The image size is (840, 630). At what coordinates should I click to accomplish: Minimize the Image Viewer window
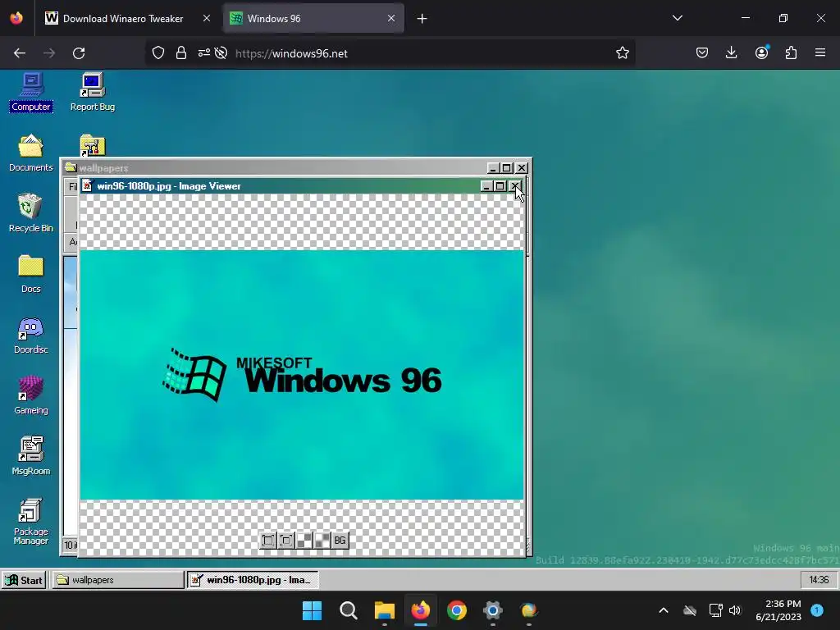click(x=486, y=186)
